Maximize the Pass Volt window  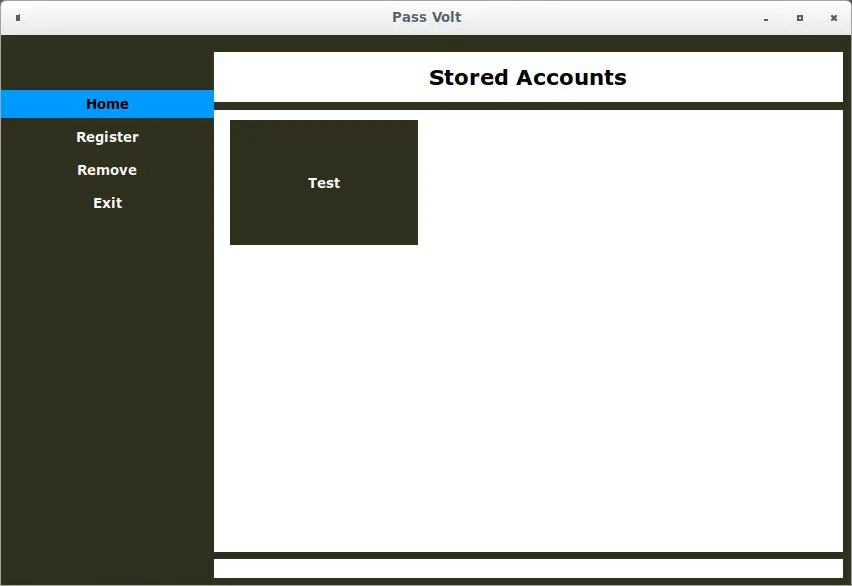click(x=799, y=18)
